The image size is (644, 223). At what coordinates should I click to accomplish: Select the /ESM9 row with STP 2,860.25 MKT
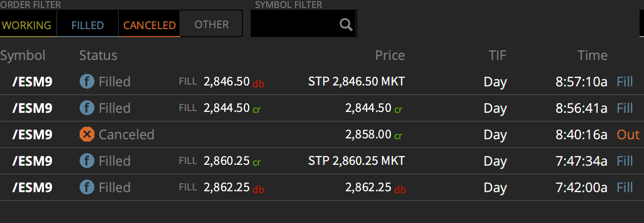point(322,161)
